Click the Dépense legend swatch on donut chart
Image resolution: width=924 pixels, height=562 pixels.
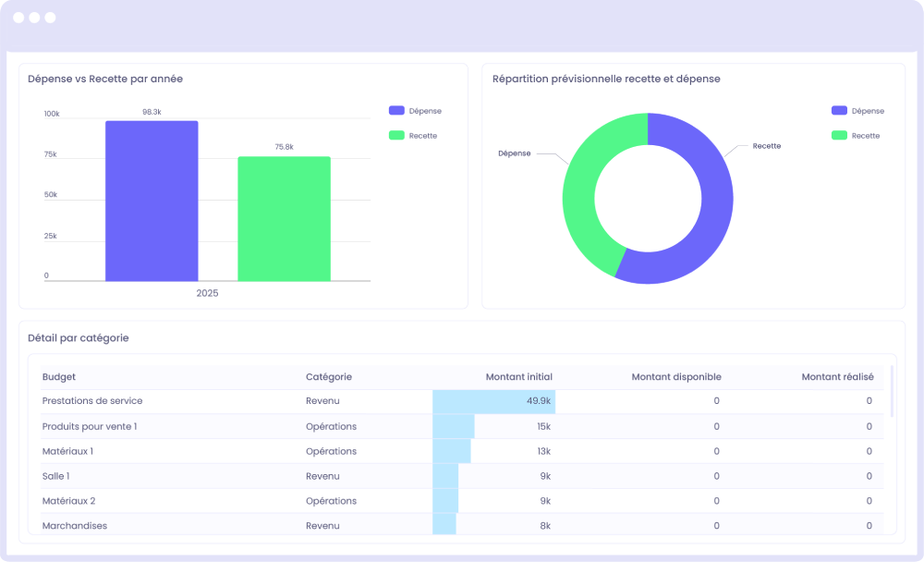click(x=838, y=110)
